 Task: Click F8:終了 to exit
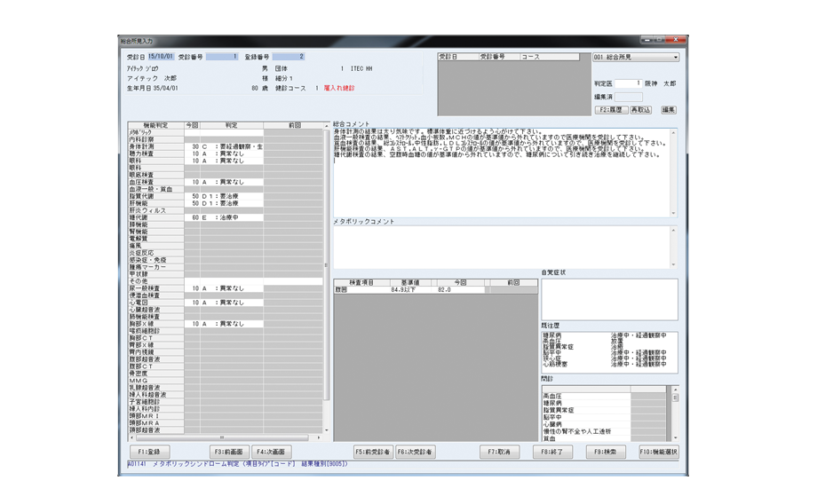point(552,452)
